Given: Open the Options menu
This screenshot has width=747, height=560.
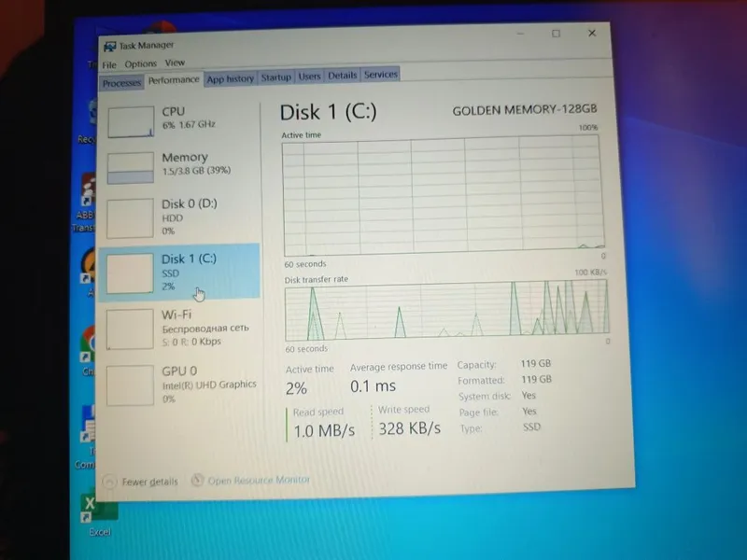Looking at the screenshot, I should [141, 63].
